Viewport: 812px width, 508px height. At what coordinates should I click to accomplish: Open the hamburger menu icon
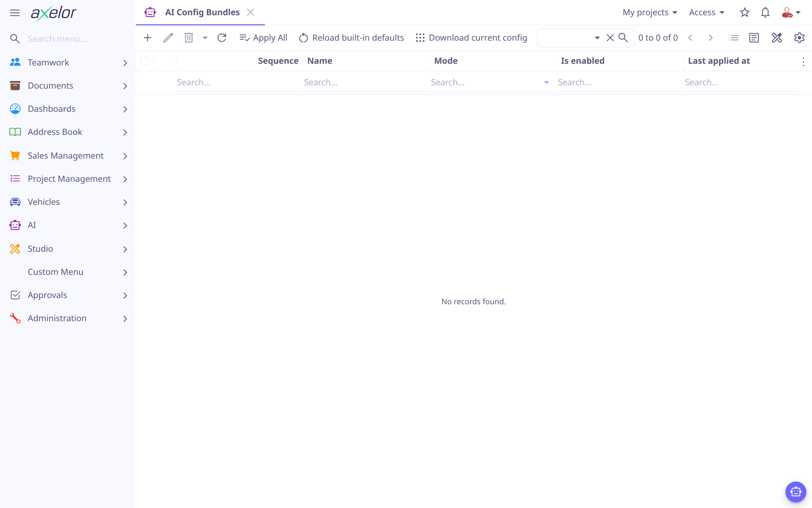[15, 13]
